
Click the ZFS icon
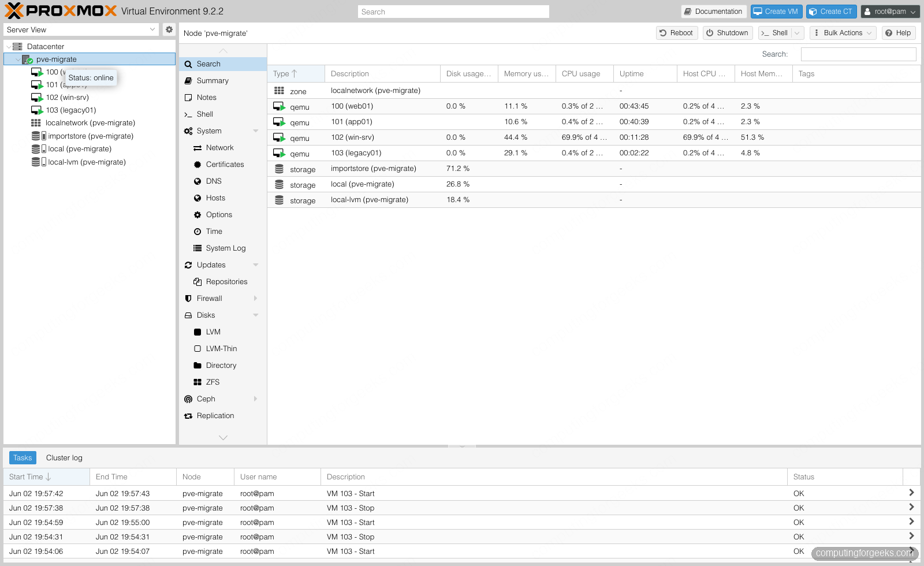pyautogui.click(x=198, y=382)
